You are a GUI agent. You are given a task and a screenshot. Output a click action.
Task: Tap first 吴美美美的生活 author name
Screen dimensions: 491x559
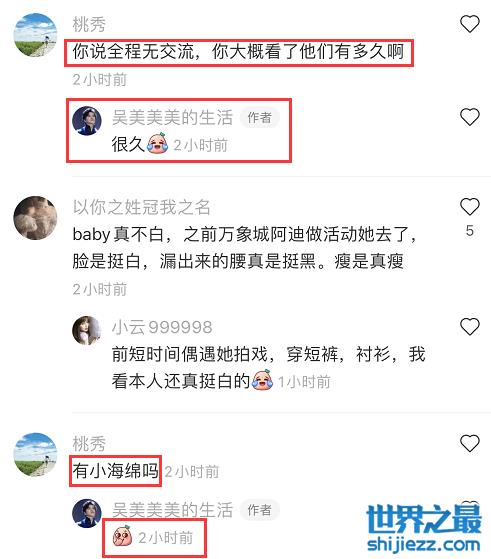[x=172, y=117]
